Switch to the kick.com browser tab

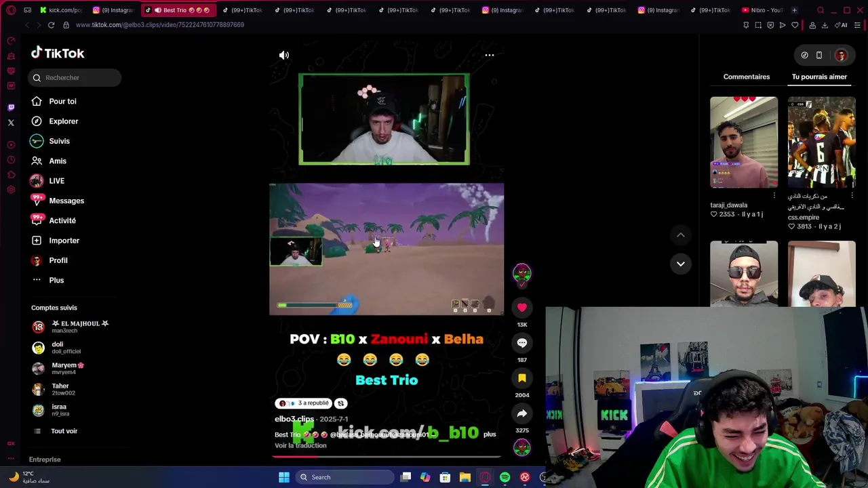[61, 10]
